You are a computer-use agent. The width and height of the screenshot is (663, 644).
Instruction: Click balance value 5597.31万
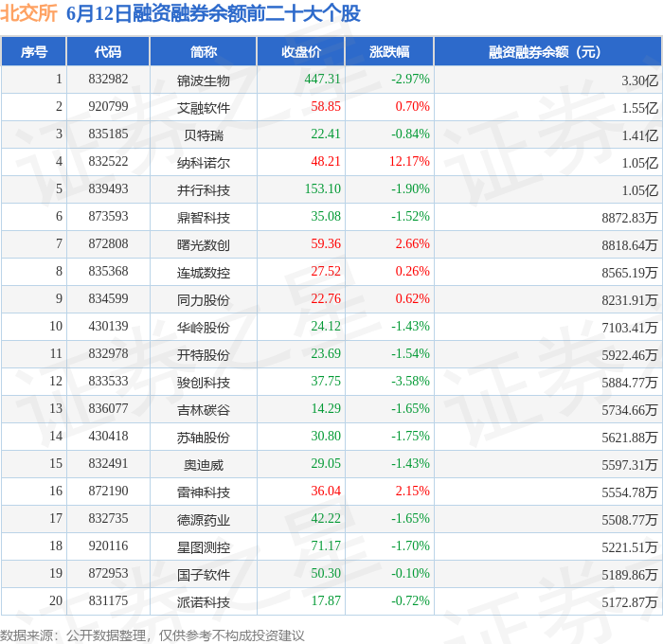pos(630,465)
